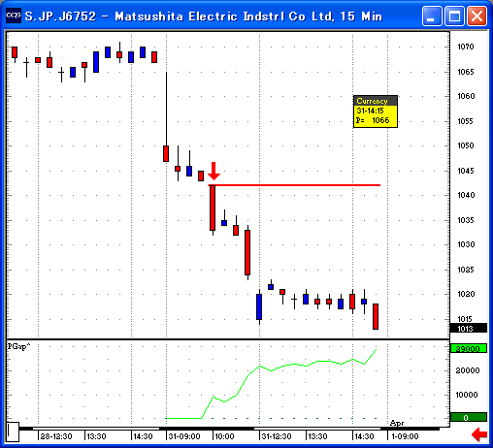Screen dimensions: 493x448
Task: Click the yellow Currency tooltip box
Action: [376, 112]
